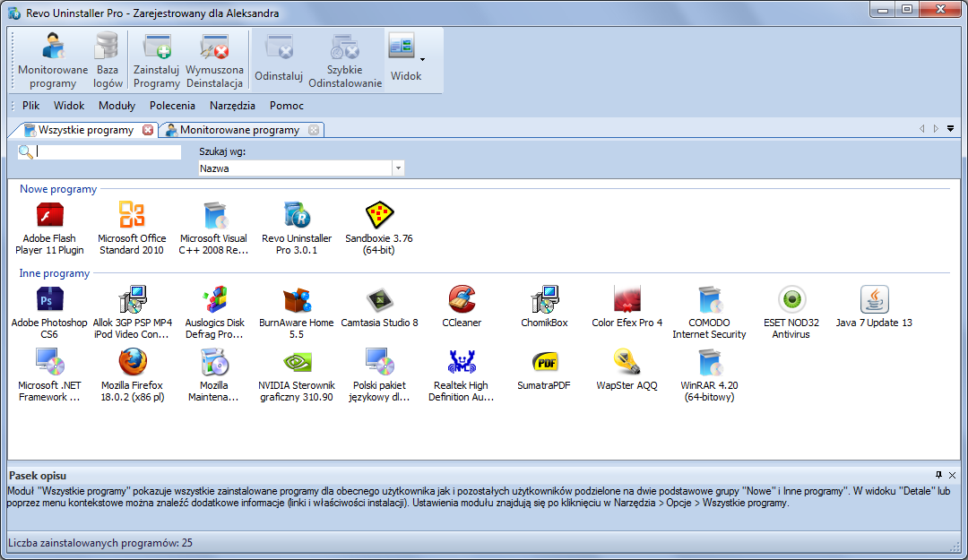Open the Moduły menu
This screenshot has height=560, width=968.
[117, 106]
